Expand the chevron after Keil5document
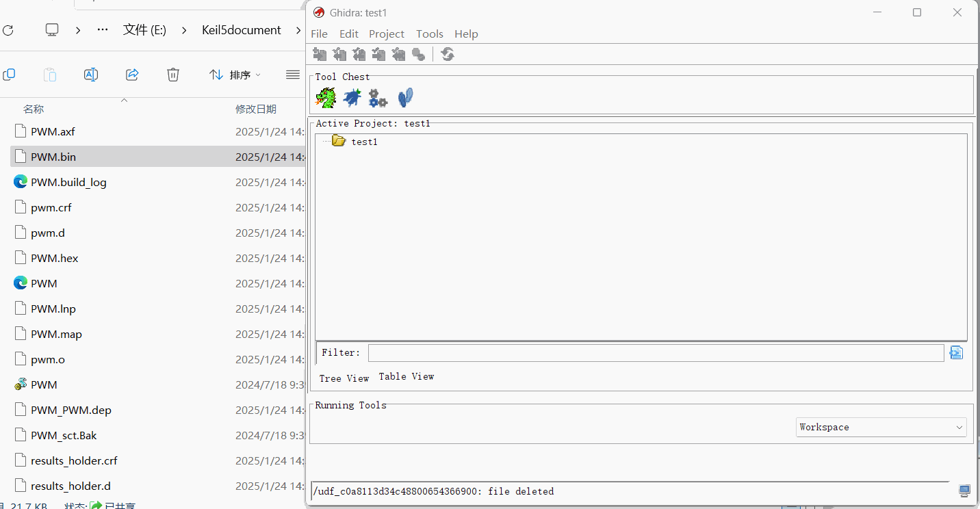Screen dimensions: 980x509 click(299, 30)
